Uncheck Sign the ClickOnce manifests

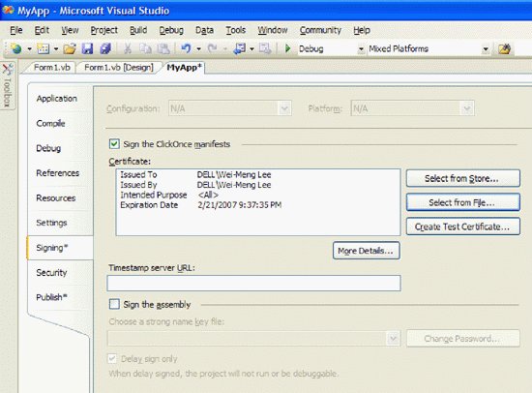pyautogui.click(x=114, y=144)
